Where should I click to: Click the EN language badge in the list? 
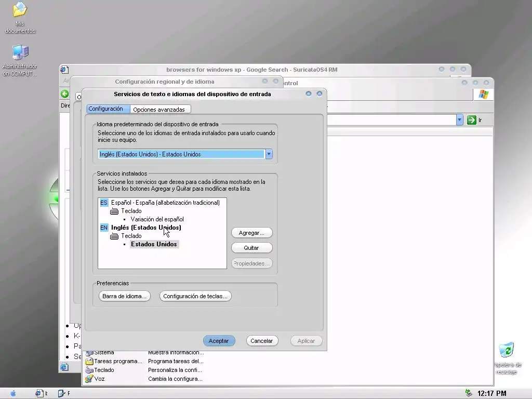click(x=104, y=228)
